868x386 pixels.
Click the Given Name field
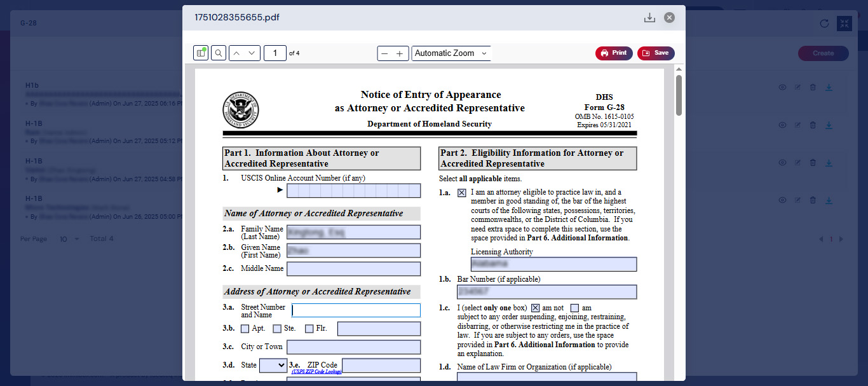tap(354, 251)
